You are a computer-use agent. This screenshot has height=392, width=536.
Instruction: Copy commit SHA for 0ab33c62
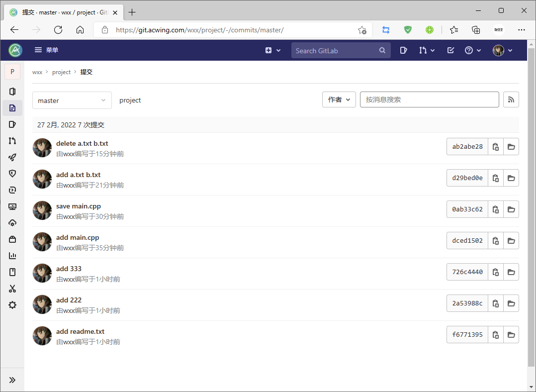click(x=495, y=209)
